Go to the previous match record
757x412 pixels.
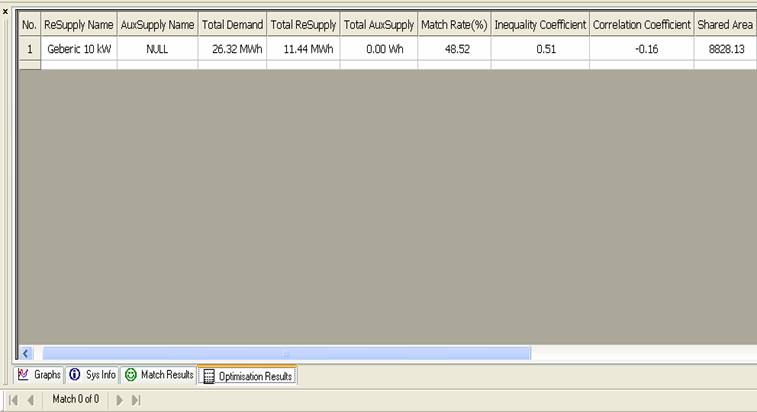pos(31,400)
